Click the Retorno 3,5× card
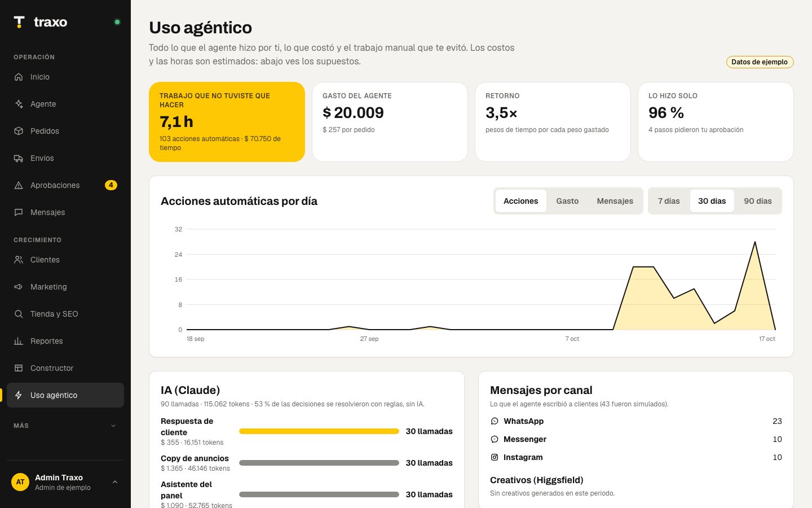 coord(553,122)
